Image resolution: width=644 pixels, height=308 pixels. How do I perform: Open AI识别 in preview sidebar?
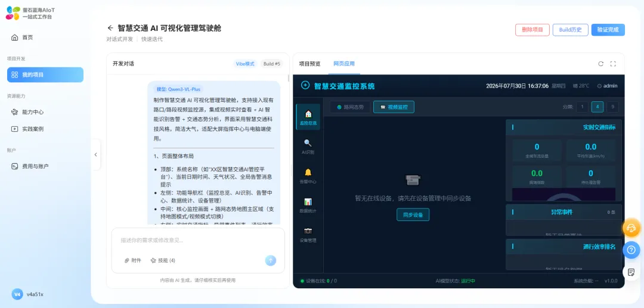click(x=308, y=147)
